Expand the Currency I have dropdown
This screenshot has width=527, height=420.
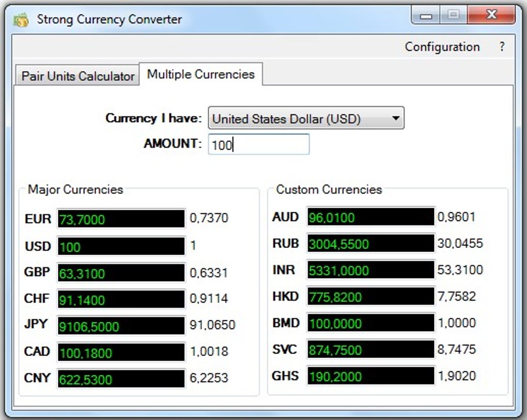(x=306, y=118)
